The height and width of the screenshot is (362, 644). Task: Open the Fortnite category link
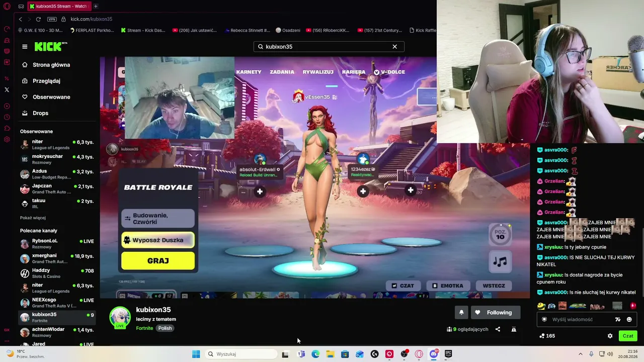pyautogui.click(x=144, y=328)
